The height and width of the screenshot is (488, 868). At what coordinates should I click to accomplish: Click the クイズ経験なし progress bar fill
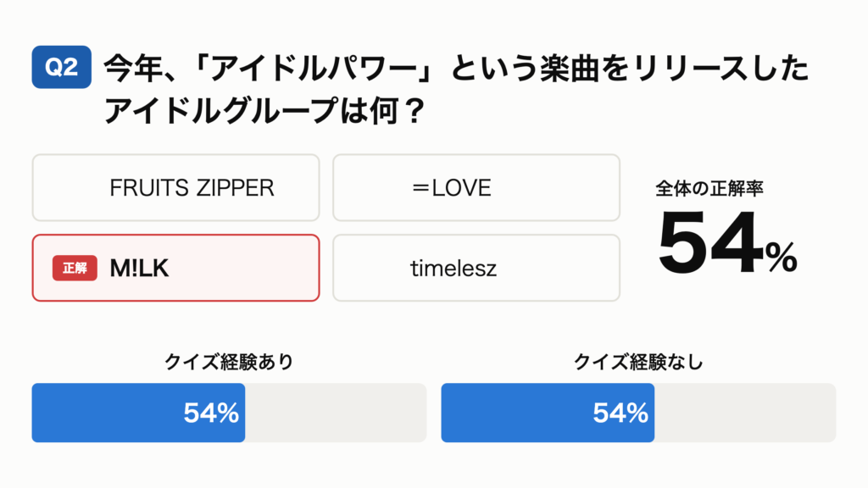(x=548, y=413)
